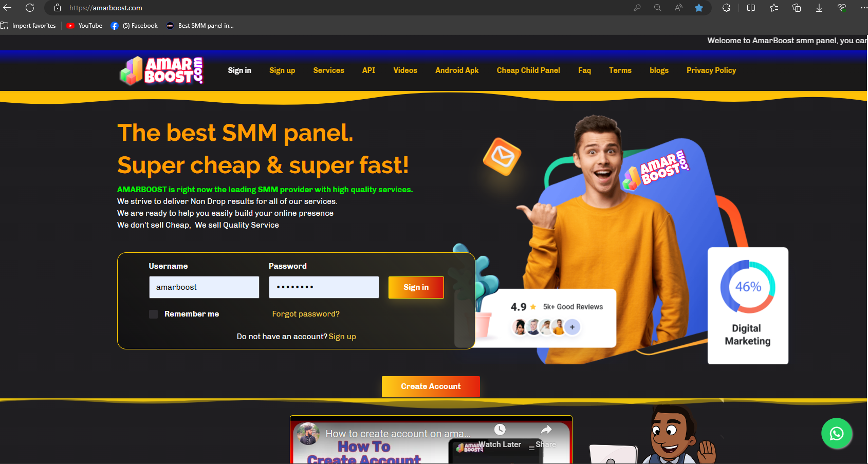
Task: Open the Cheap Child Panel nav item
Action: point(528,70)
